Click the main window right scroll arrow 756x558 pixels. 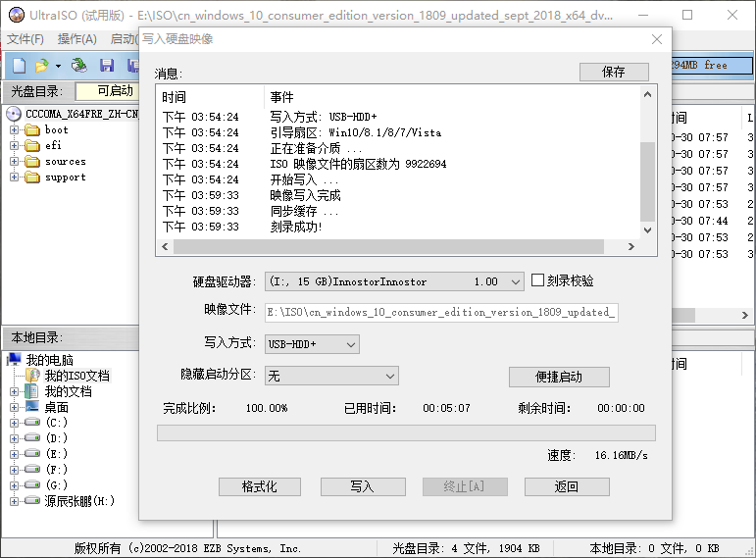pyautogui.click(x=745, y=315)
